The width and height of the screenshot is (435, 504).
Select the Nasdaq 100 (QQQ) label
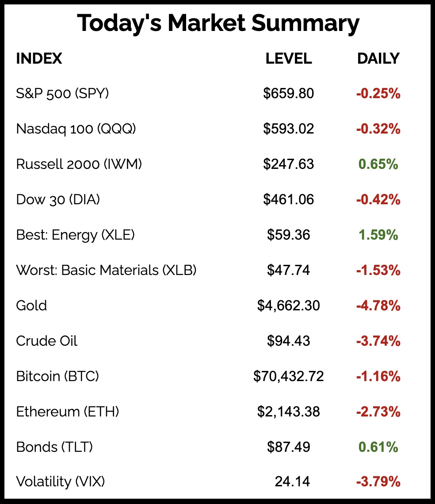point(76,129)
